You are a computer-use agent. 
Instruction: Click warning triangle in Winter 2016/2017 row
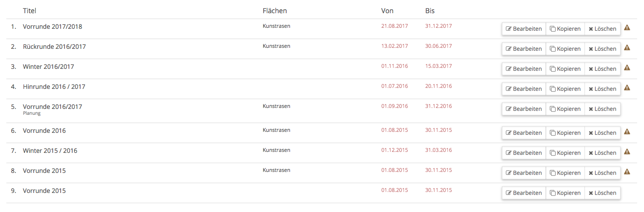[x=627, y=68]
